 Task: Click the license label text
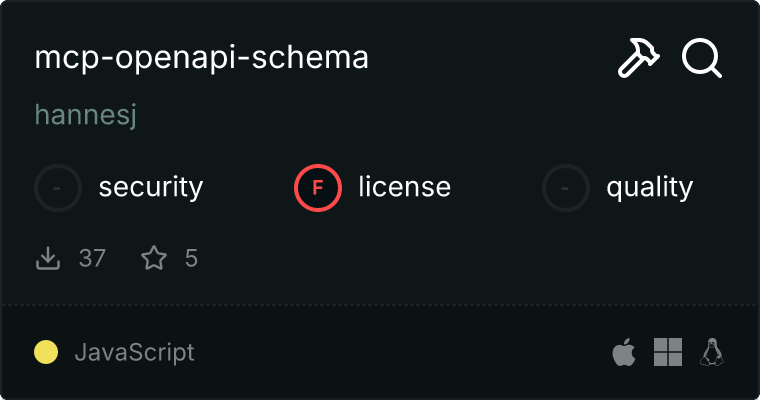404,187
